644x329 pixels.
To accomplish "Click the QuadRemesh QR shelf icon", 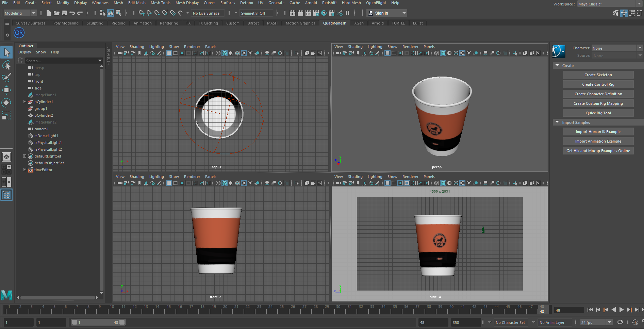I will click(19, 33).
